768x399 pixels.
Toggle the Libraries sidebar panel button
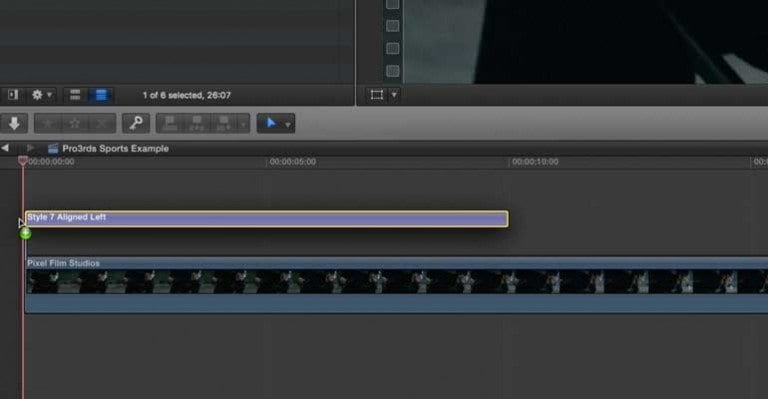point(13,95)
